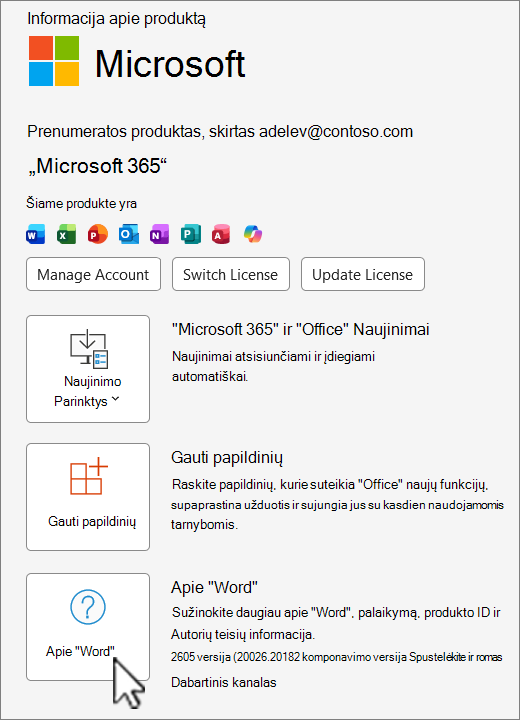520x720 pixels.
Task: Click the Access app icon
Action: click(221, 234)
